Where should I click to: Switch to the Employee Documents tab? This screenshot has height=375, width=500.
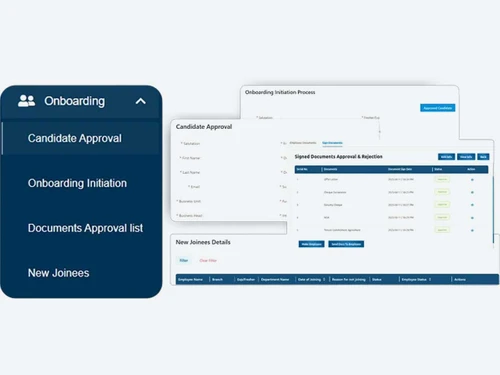303,143
